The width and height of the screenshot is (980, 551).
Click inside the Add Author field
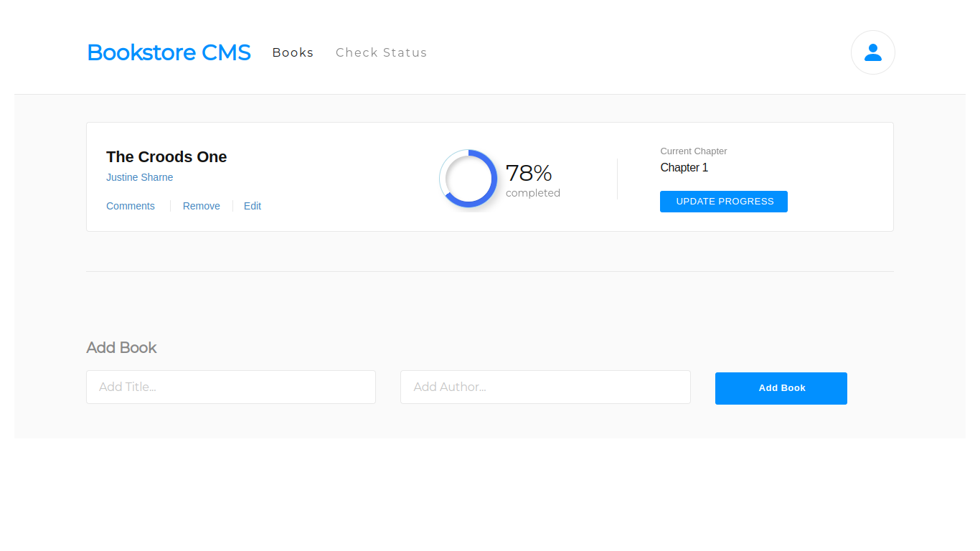point(545,387)
